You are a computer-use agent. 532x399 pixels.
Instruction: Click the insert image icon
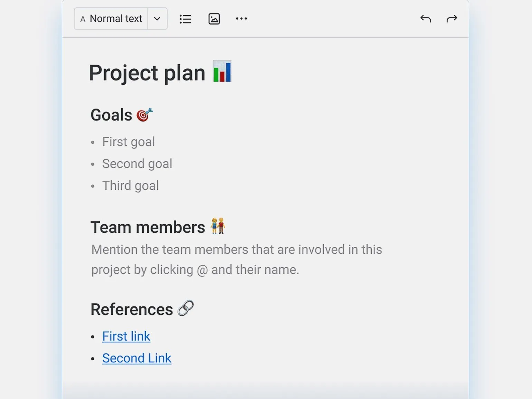coord(214,19)
